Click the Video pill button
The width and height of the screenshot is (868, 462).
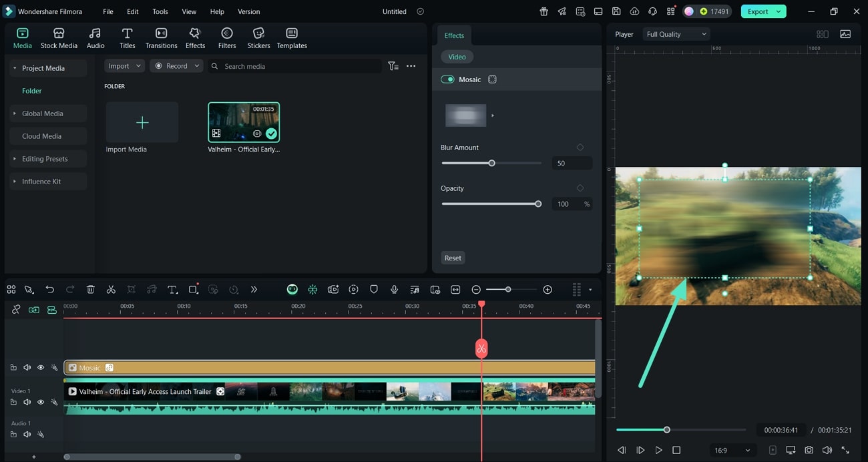click(457, 57)
